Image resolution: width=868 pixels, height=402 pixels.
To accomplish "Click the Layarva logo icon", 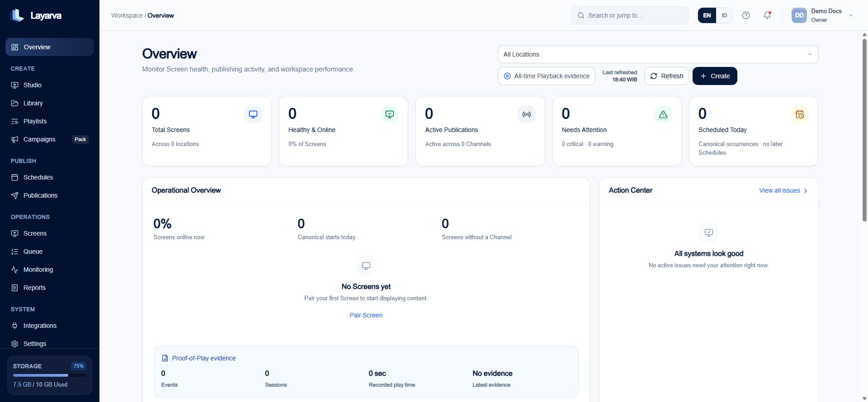I will click(x=17, y=15).
